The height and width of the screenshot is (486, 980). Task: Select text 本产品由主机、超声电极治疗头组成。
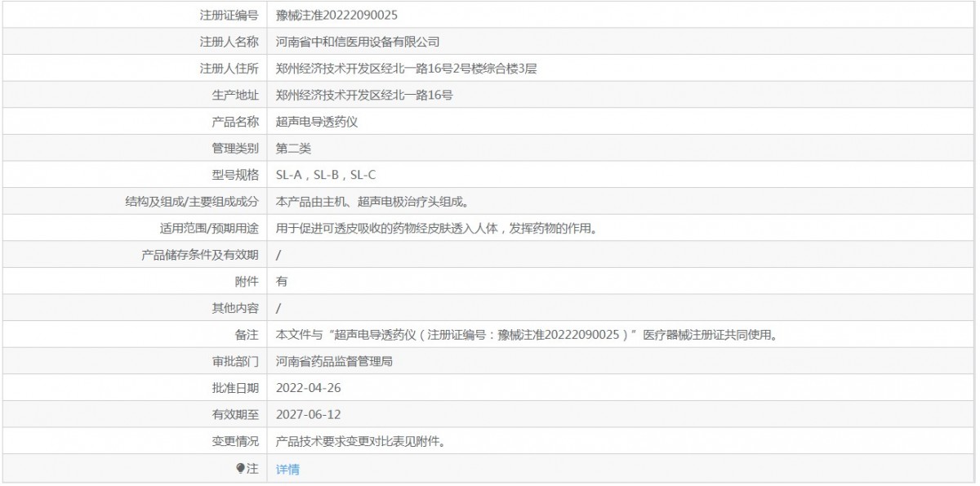tap(372, 202)
